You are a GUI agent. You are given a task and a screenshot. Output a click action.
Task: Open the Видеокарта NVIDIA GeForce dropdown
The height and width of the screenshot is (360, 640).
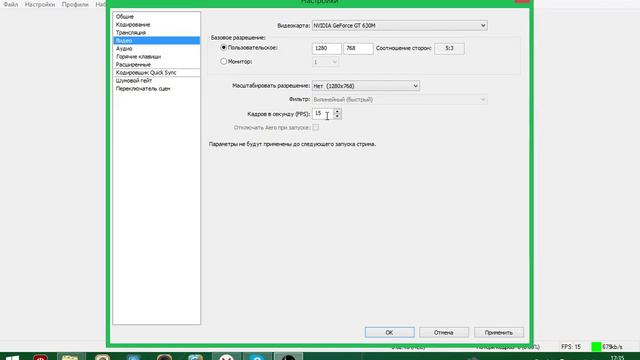point(400,25)
